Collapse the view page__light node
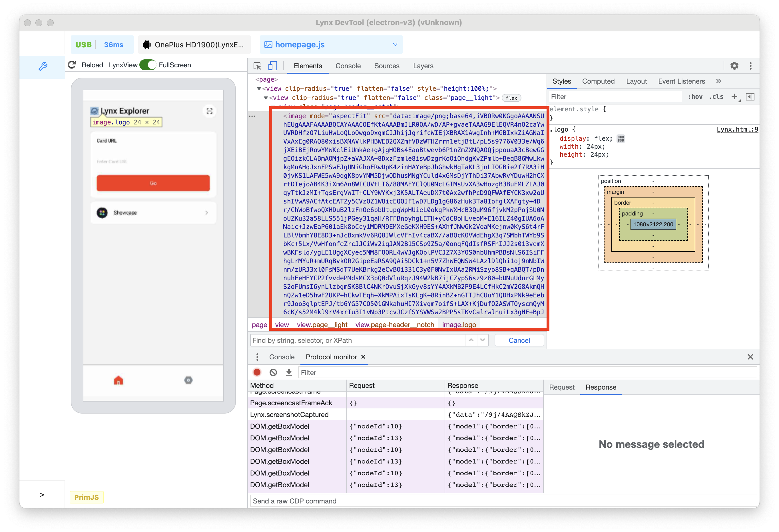779x532 pixels. click(266, 98)
